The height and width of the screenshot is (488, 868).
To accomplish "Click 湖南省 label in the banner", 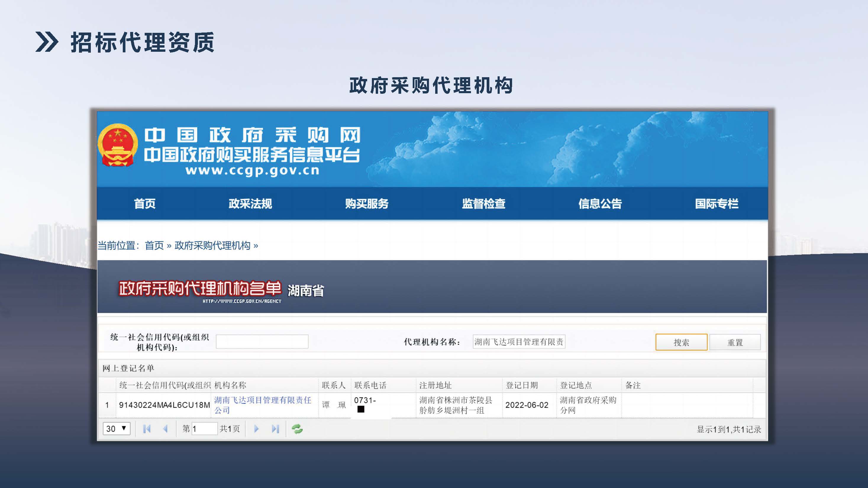I will pyautogui.click(x=306, y=291).
